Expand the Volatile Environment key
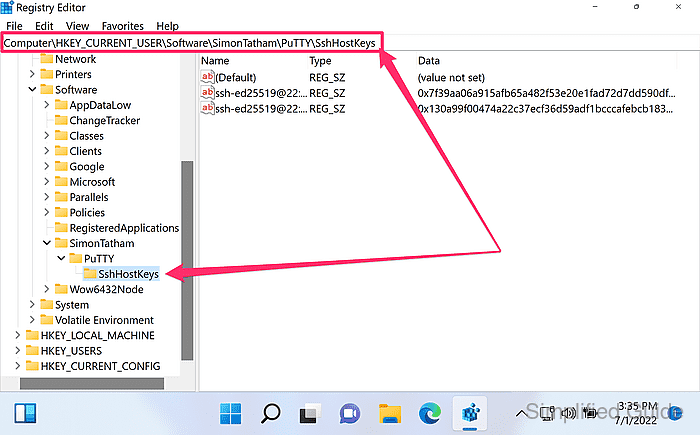 tap(32, 320)
